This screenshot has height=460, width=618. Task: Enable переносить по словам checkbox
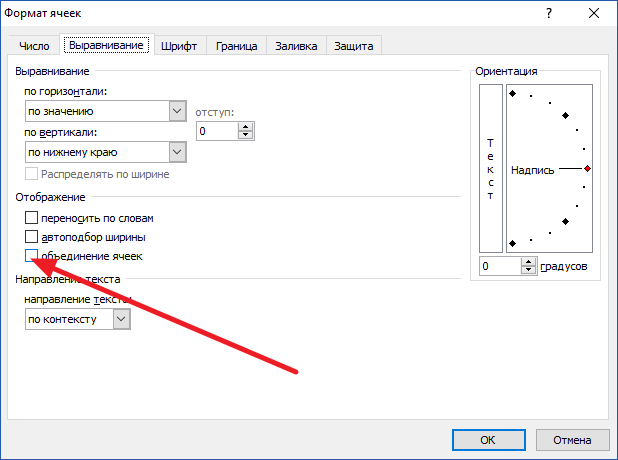pyautogui.click(x=31, y=217)
